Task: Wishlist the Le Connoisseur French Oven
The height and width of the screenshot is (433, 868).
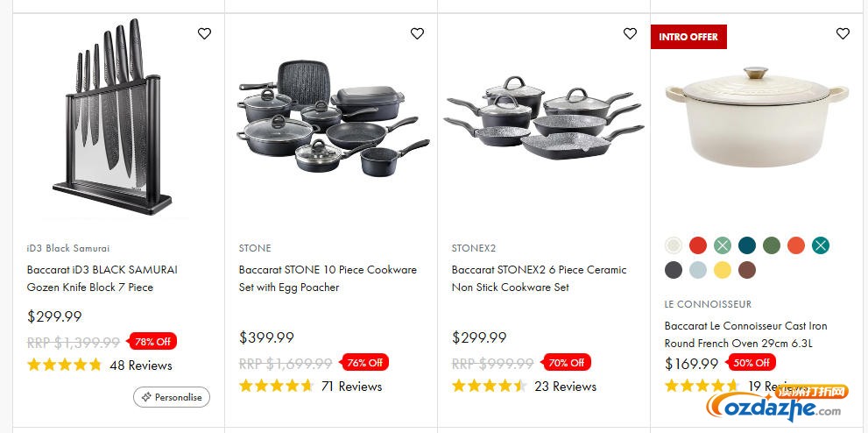Action: tap(843, 34)
